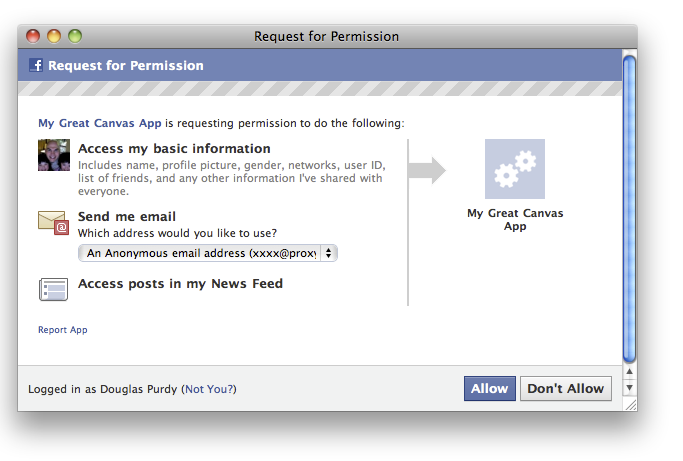Click the user profile picture thumbnail

54,156
